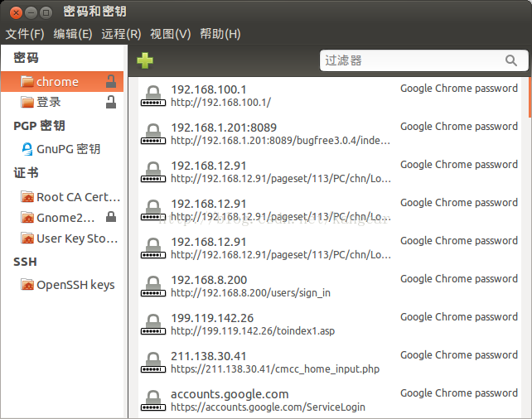
Task: Click the http://192.168.8.200/users/sign_in URL text
Action: pos(250,292)
